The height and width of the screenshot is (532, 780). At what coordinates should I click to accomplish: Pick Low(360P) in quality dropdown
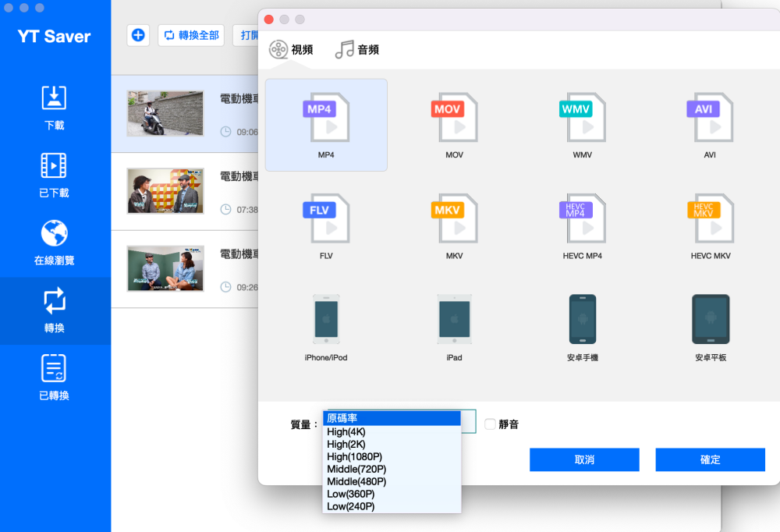tap(350, 494)
